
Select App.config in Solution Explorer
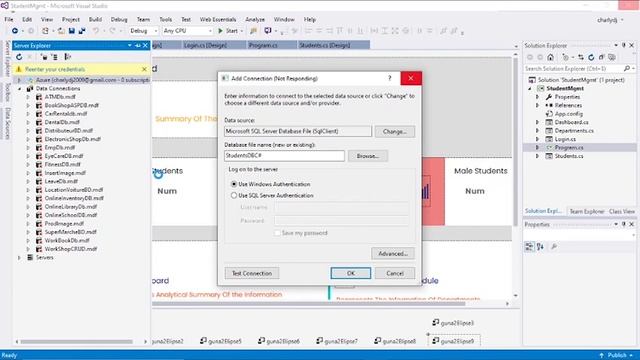[569, 114]
